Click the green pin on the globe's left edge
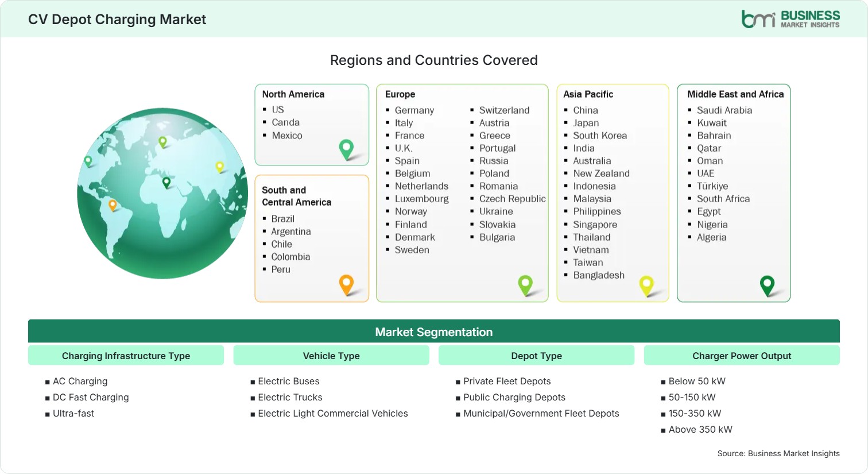 [x=88, y=161]
